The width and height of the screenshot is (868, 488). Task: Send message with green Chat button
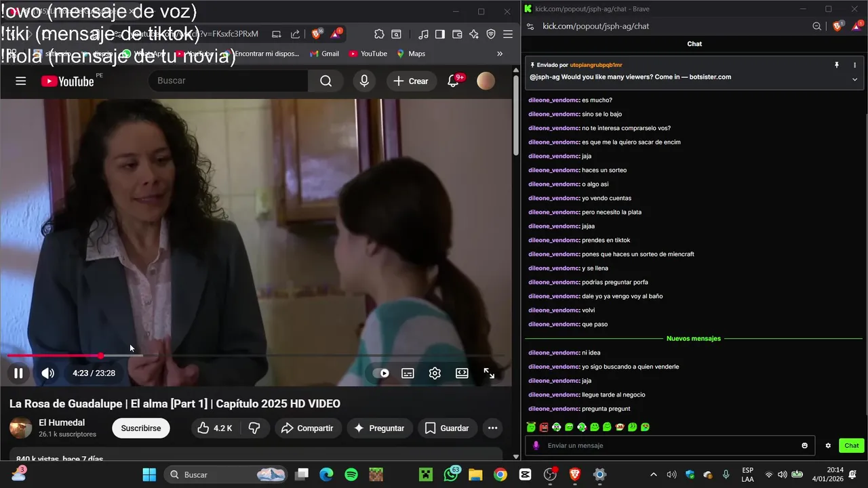point(852,445)
